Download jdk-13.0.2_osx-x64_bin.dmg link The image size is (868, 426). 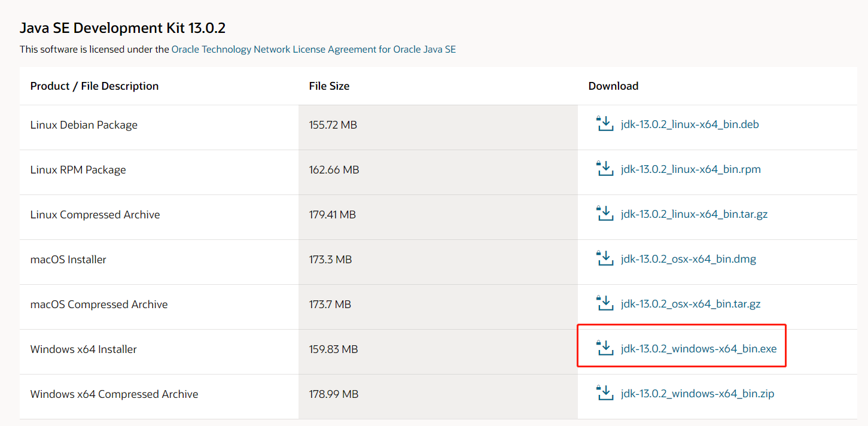click(x=689, y=259)
